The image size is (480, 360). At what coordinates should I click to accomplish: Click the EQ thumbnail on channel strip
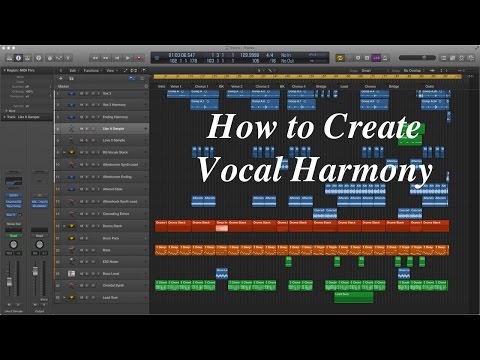point(13,182)
